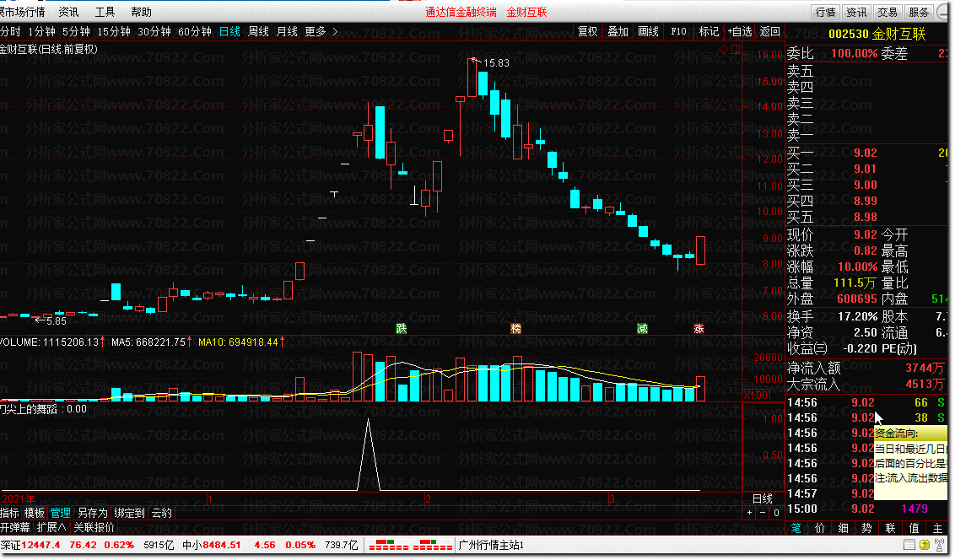Zoom out the chart with the minus button
Viewport: 955px width, 560px height.
(x=763, y=513)
